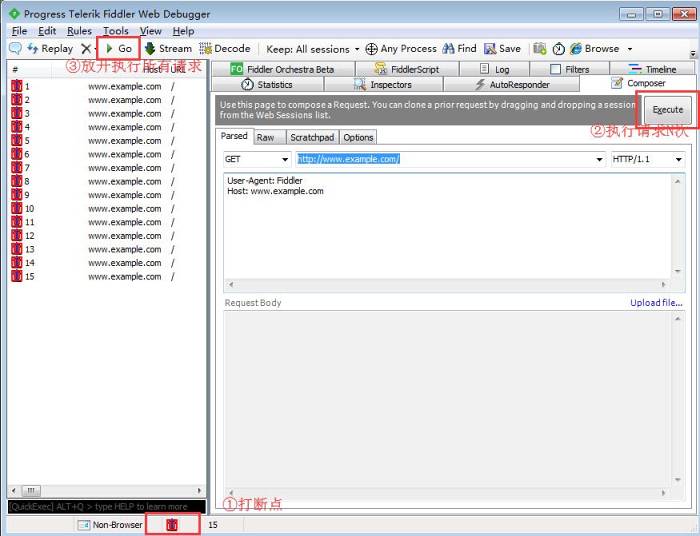Screen dimensions: 700x536
Task: Select session 1 in sessions list
Action: click(x=106, y=86)
